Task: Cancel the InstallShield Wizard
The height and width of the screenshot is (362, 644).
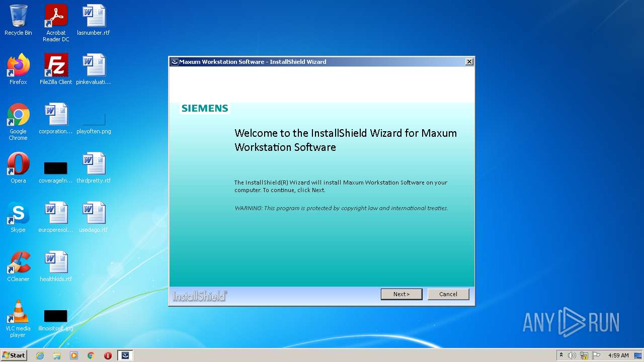Action: tap(448, 294)
